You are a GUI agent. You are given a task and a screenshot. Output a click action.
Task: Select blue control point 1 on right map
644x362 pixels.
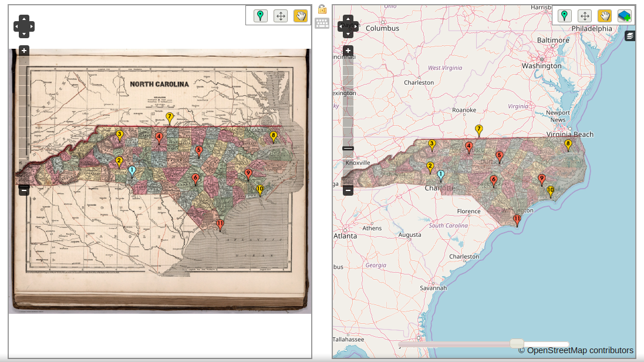click(441, 176)
